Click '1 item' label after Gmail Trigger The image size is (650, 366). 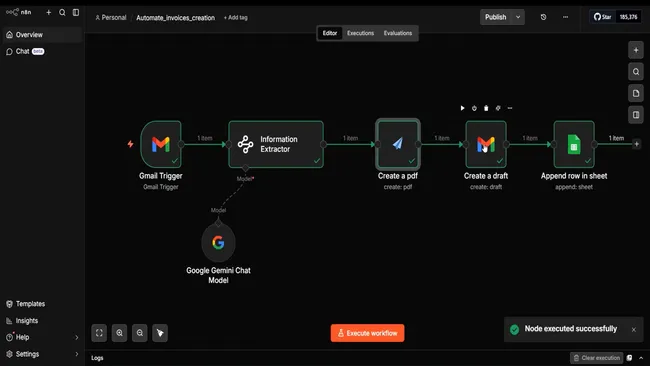[205, 138]
